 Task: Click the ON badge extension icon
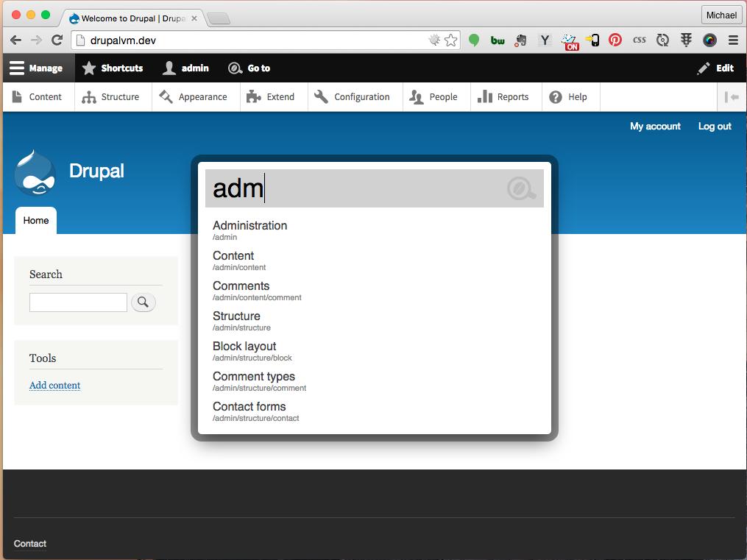click(x=570, y=42)
